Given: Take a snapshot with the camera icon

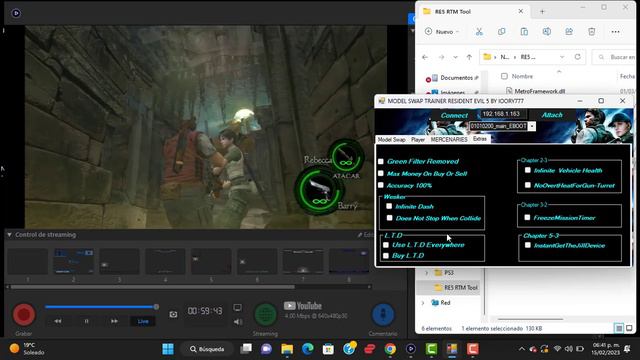Looking at the screenshot, I should [x=173, y=314].
